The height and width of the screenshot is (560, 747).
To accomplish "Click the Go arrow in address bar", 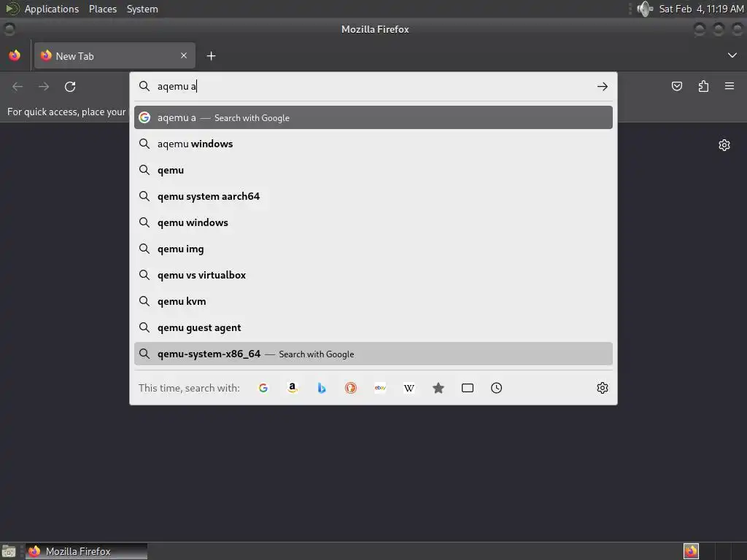I will [x=602, y=86].
